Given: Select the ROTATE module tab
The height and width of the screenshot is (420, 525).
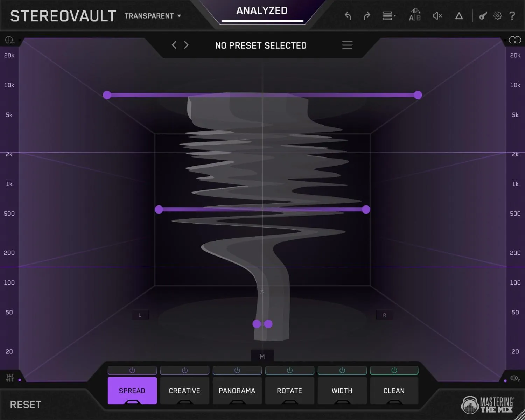Looking at the screenshot, I should point(290,391).
